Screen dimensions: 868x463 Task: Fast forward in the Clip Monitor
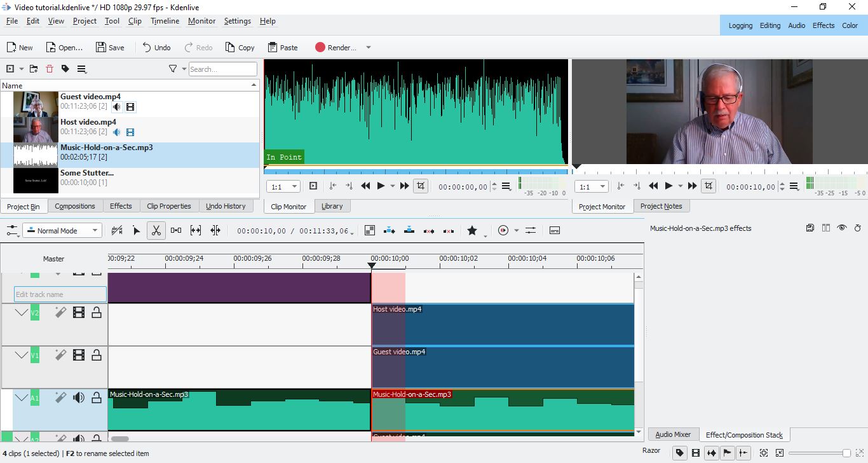[405, 186]
